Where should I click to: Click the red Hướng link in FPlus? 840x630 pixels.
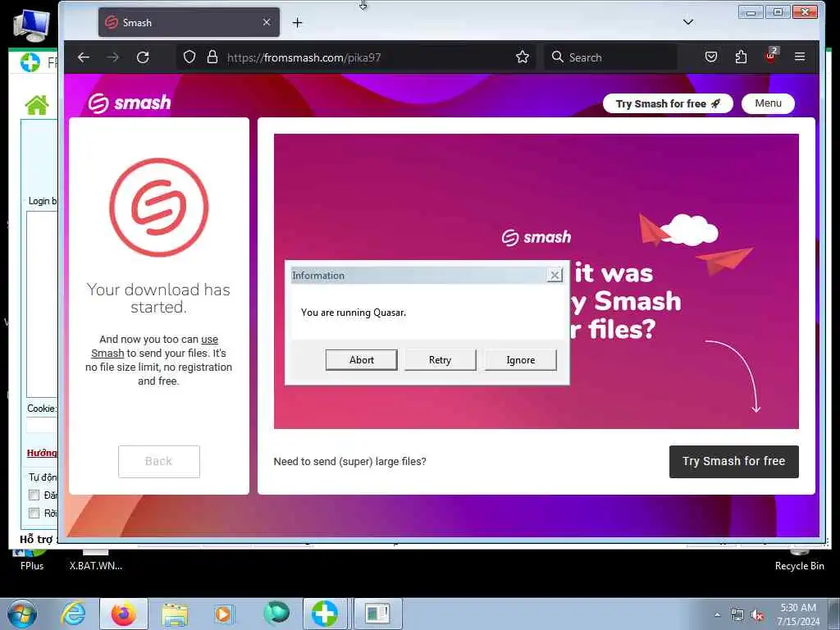(42, 453)
